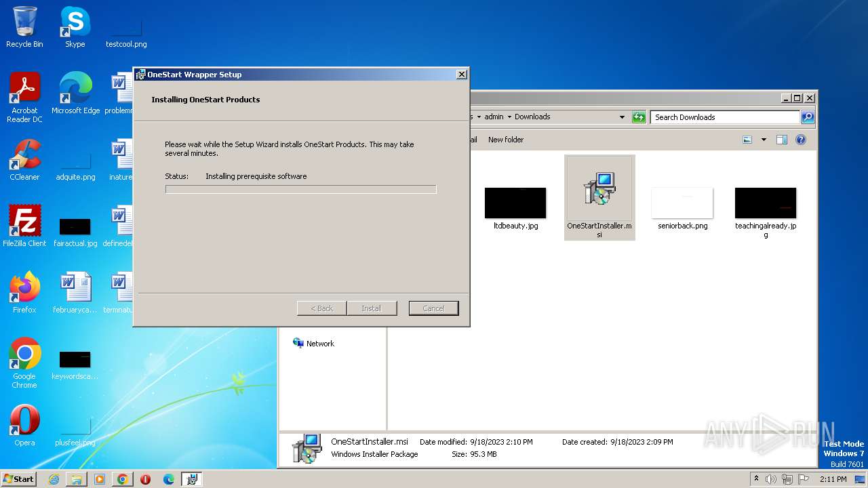The height and width of the screenshot is (488, 868).
Task: Open the network tray icon
Action: point(789,479)
